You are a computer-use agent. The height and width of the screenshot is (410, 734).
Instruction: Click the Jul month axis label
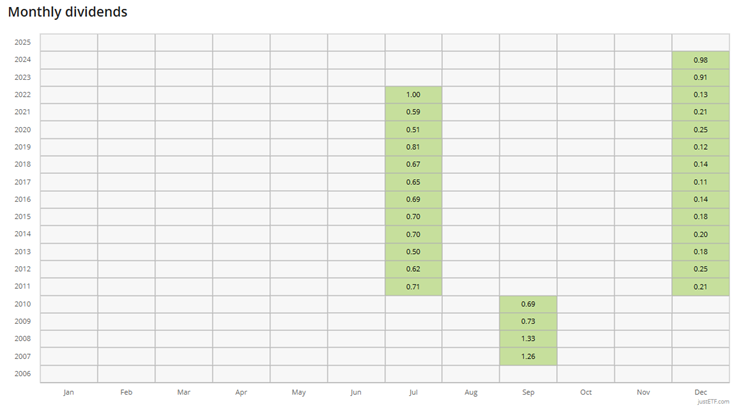[x=413, y=392]
